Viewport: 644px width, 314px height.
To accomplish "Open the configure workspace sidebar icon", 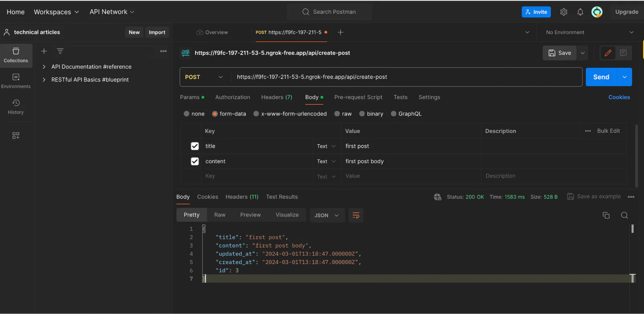I will 16,136.
